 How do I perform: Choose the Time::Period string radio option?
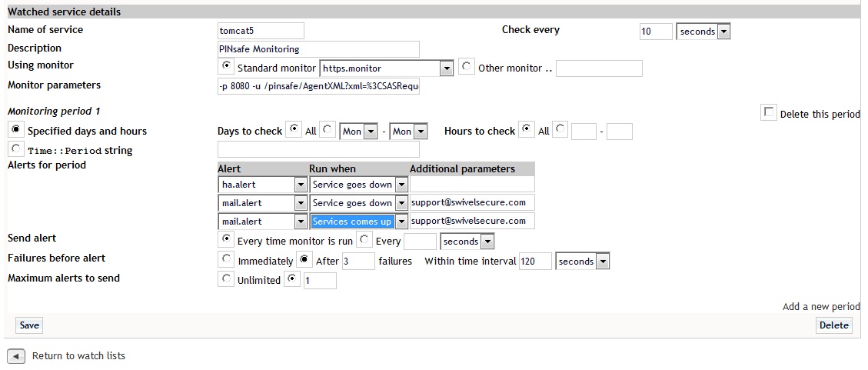[x=16, y=149]
